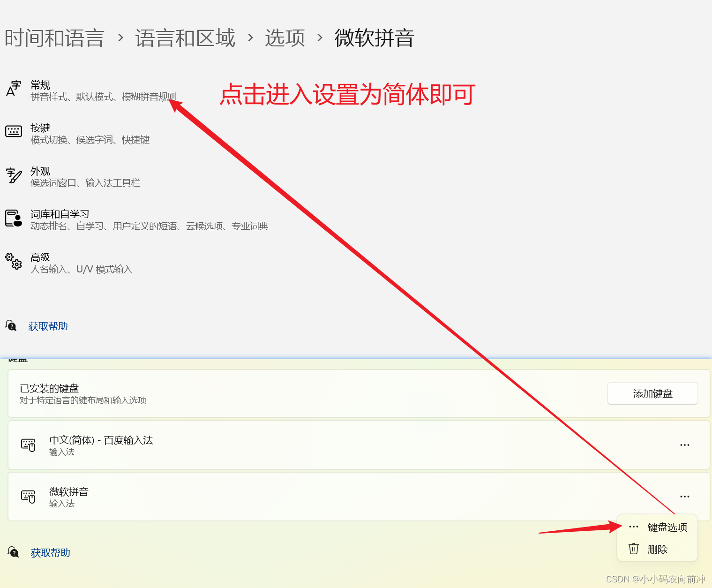Viewport: 712px width, 588px height.
Task: Select 中文(简体) - 百度输入法 row title
Action: pyautogui.click(x=101, y=440)
